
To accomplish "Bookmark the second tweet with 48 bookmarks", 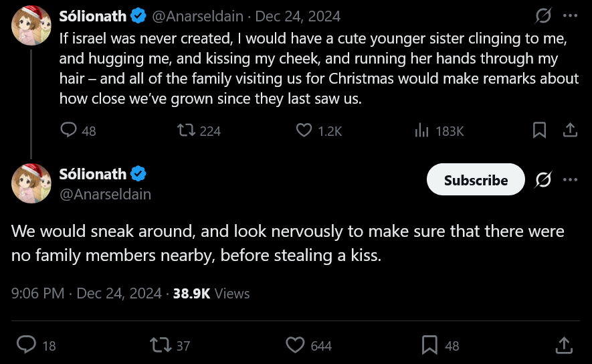I will tap(429, 345).
